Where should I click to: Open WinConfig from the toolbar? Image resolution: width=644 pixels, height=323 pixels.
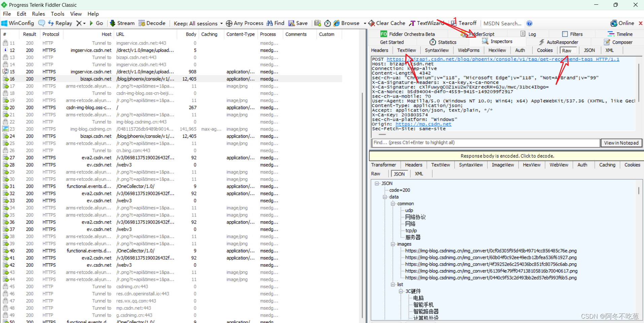pyautogui.click(x=18, y=23)
